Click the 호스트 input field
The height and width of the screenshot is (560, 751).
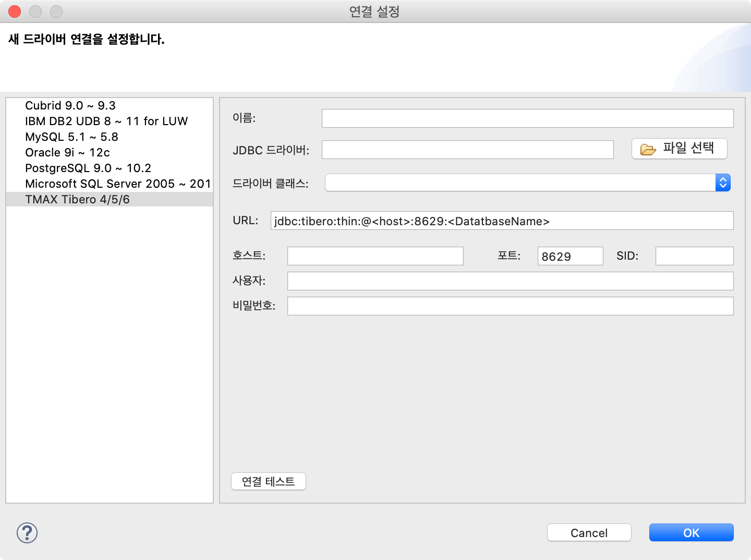click(x=375, y=256)
